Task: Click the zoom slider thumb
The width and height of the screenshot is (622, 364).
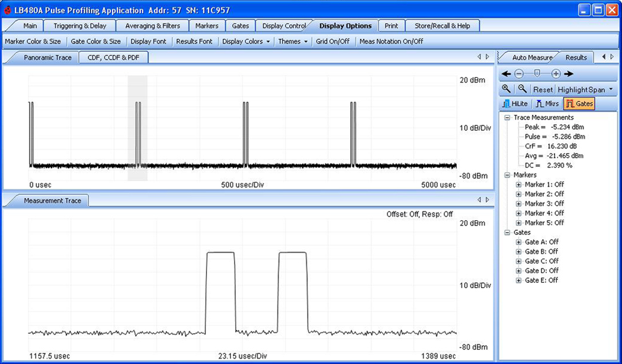Action: pos(537,73)
